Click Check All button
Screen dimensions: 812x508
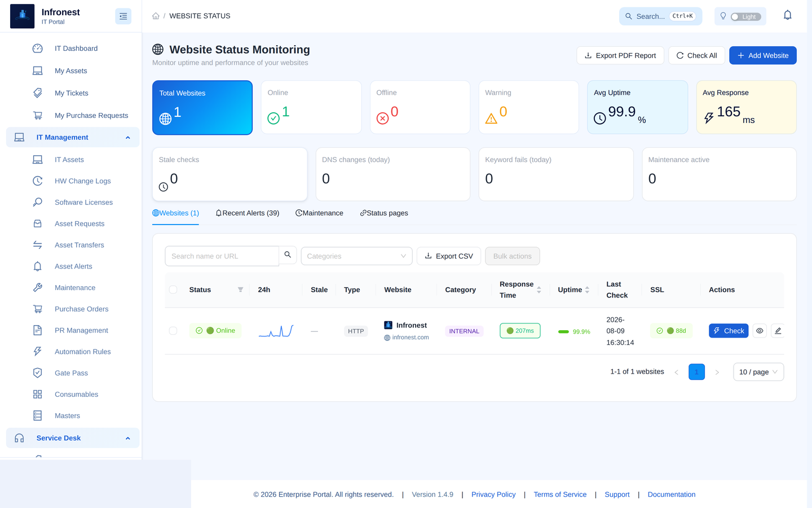tap(696, 55)
